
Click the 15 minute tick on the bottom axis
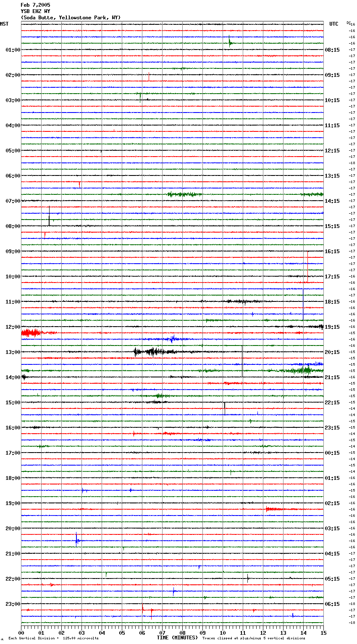323,633
